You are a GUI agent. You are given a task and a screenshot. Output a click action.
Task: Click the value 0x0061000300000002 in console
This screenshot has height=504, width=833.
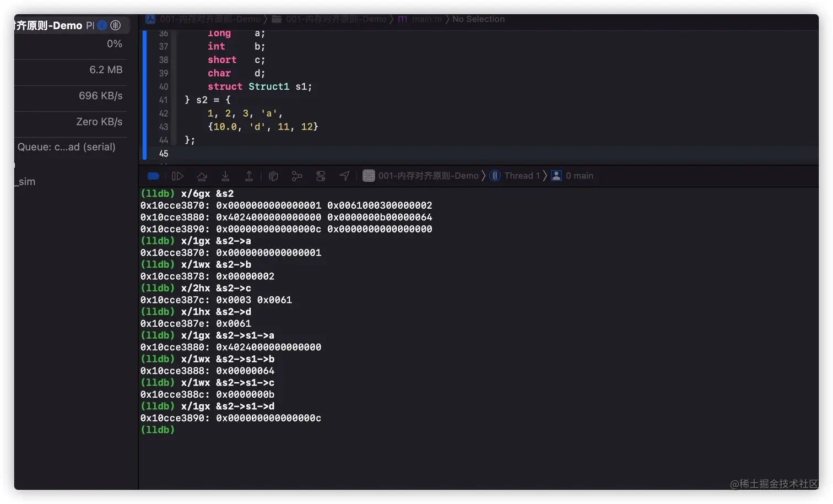pos(380,205)
